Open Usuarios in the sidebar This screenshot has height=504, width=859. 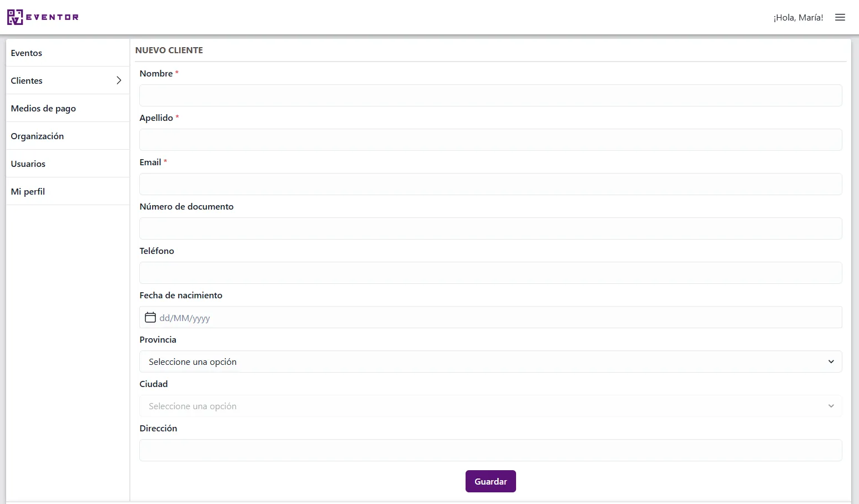68,164
